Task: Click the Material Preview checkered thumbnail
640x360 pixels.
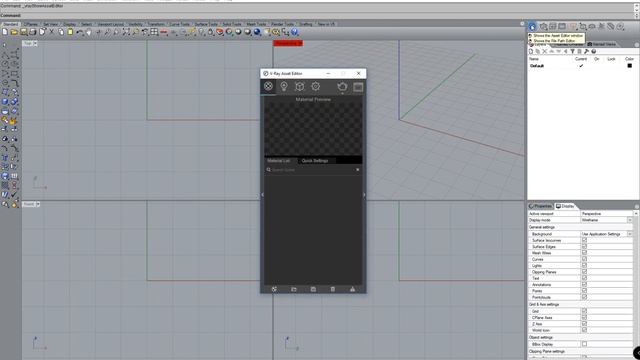Action: pyautogui.click(x=313, y=129)
